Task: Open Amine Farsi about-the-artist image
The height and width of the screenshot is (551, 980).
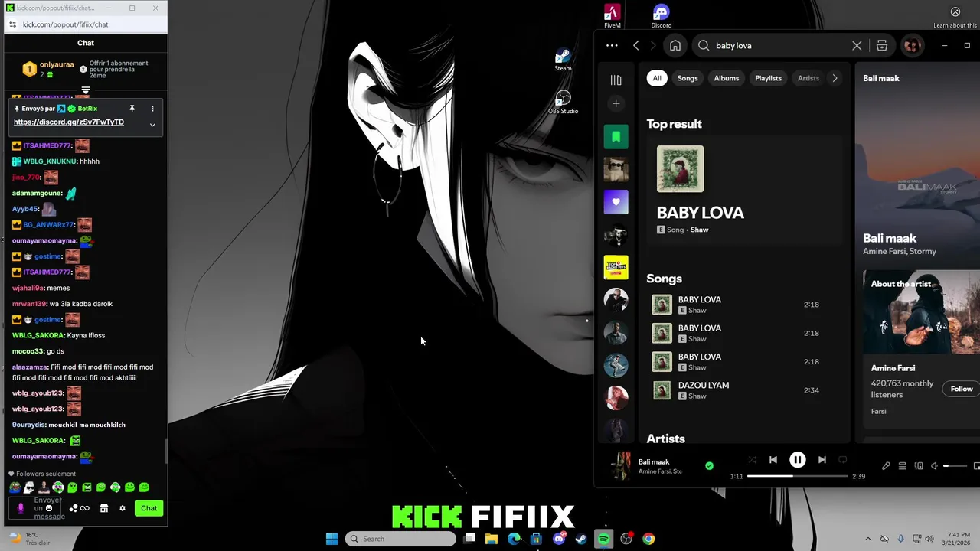Action: [x=922, y=312]
